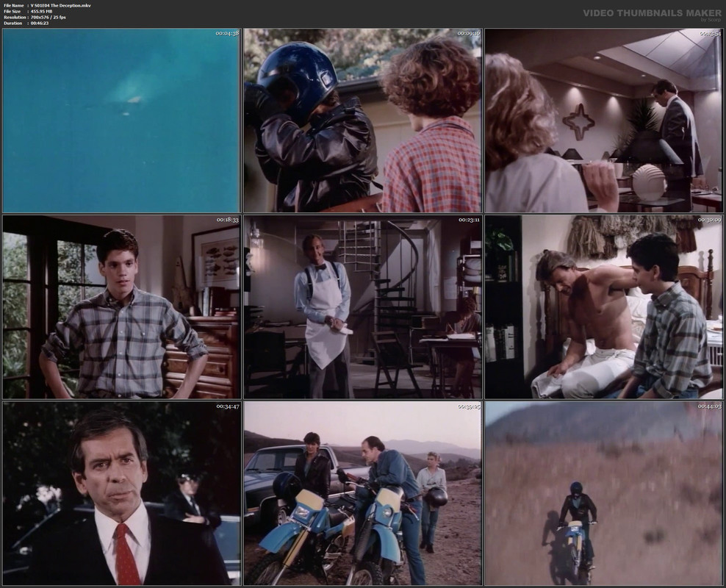Click the 'Duration' label in header
This screenshot has width=726, height=588.
13,23
